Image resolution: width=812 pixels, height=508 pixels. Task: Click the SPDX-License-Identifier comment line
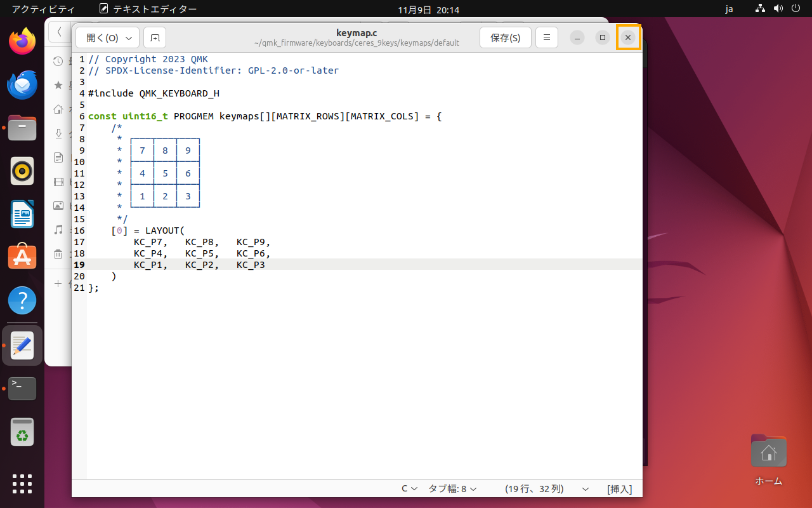[213, 70]
